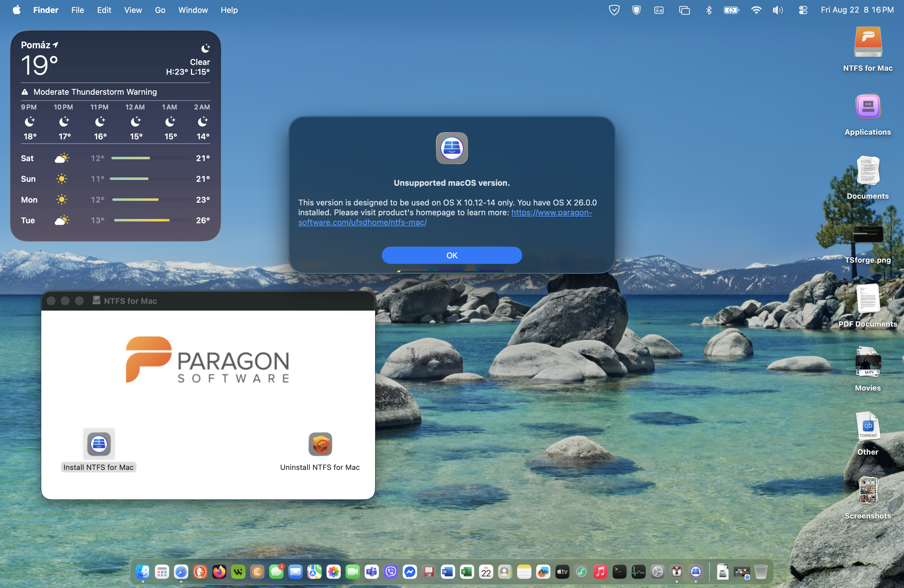Open Microsoft Word from the Dock
Image resolution: width=904 pixels, height=588 pixels.
click(x=448, y=572)
